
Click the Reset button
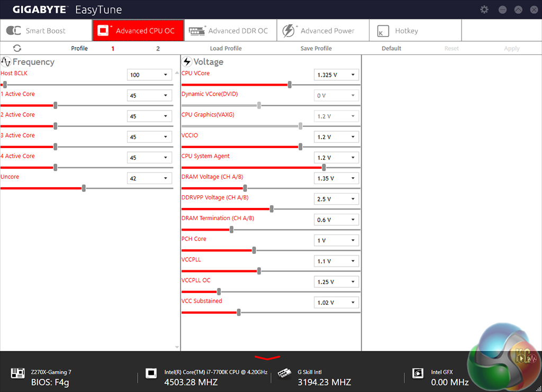click(x=451, y=48)
